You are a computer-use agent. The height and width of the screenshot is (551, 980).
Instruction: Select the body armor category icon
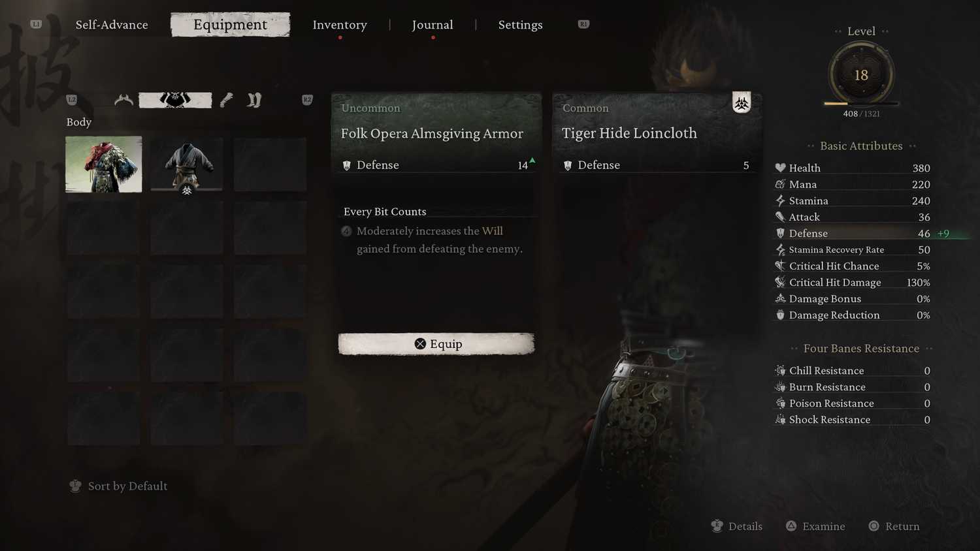175,100
